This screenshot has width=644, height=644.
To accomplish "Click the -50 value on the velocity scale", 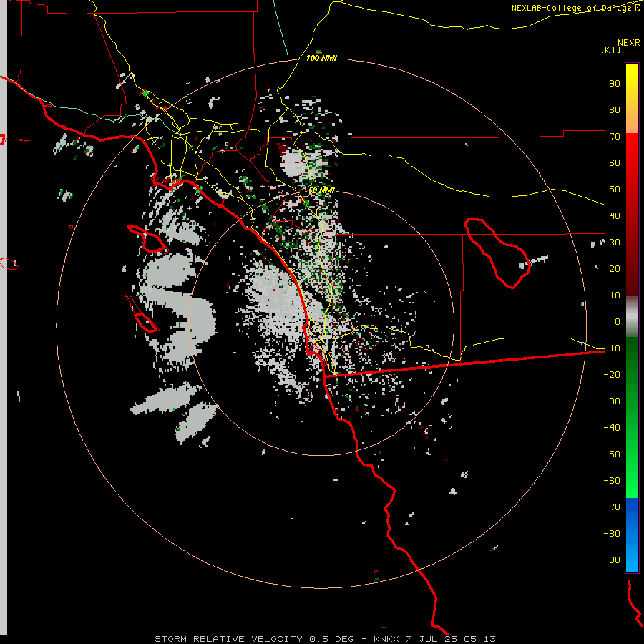I will (612, 454).
